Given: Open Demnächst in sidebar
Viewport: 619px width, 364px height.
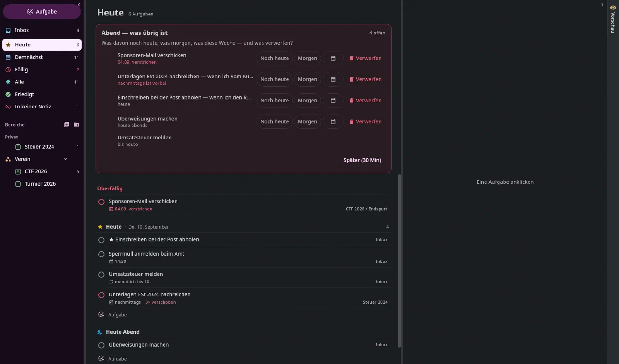Looking at the screenshot, I should pyautogui.click(x=42, y=57).
